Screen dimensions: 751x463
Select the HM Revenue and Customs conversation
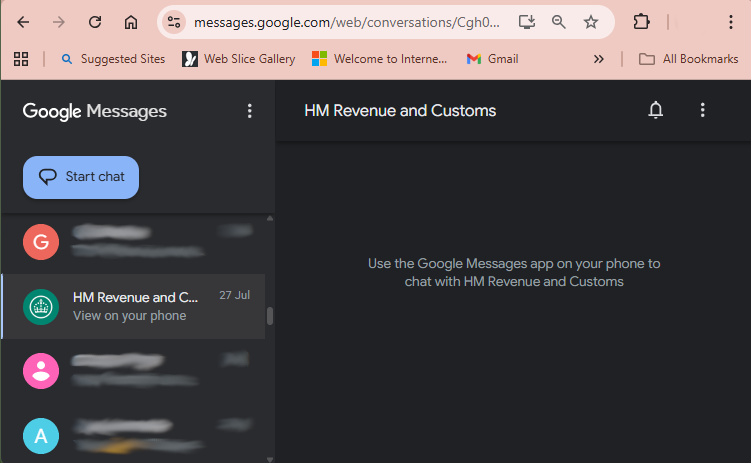133,306
